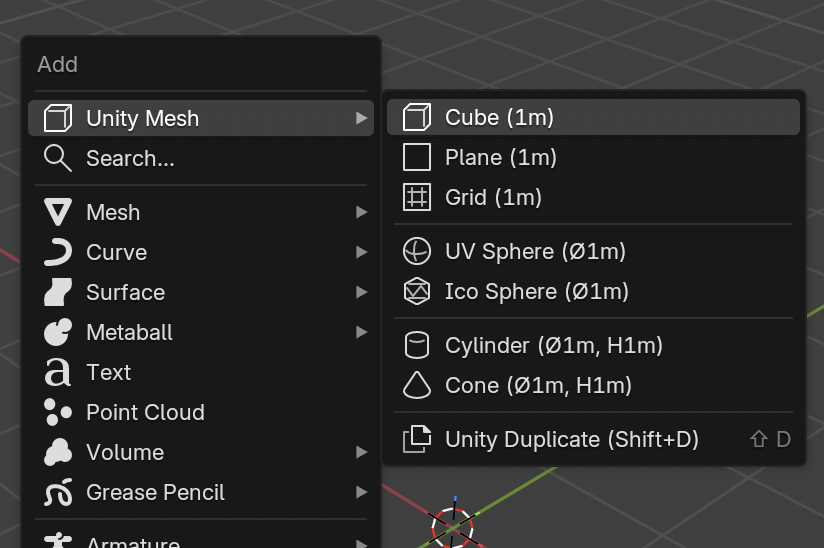Open Search... in the Add menu
The width and height of the screenshot is (824, 548).
click(x=201, y=158)
